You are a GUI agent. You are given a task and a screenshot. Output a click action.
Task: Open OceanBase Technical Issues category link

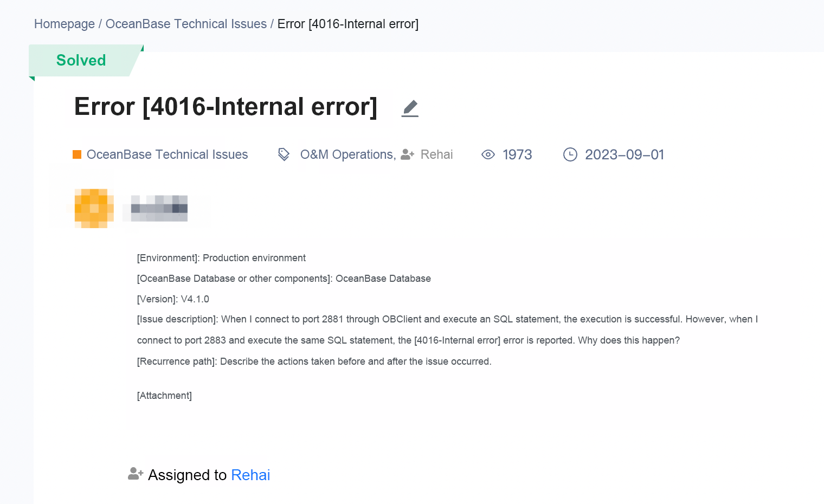click(x=168, y=154)
